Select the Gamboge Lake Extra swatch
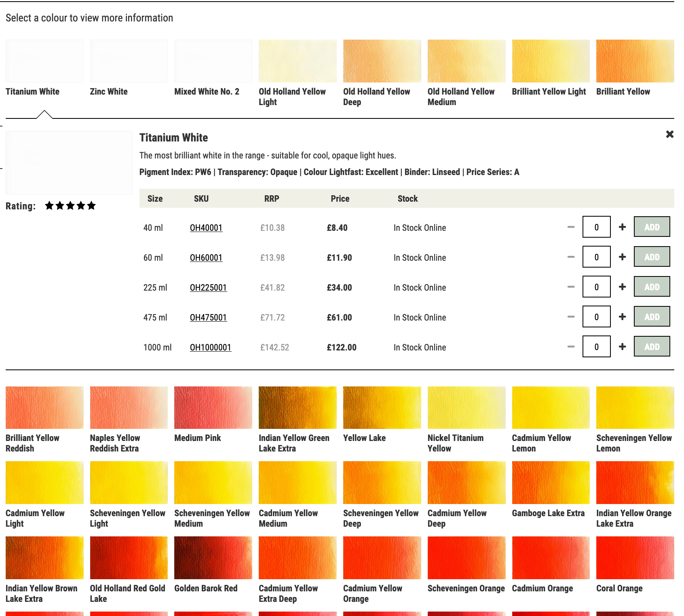This screenshot has width=684, height=616. tap(551, 483)
